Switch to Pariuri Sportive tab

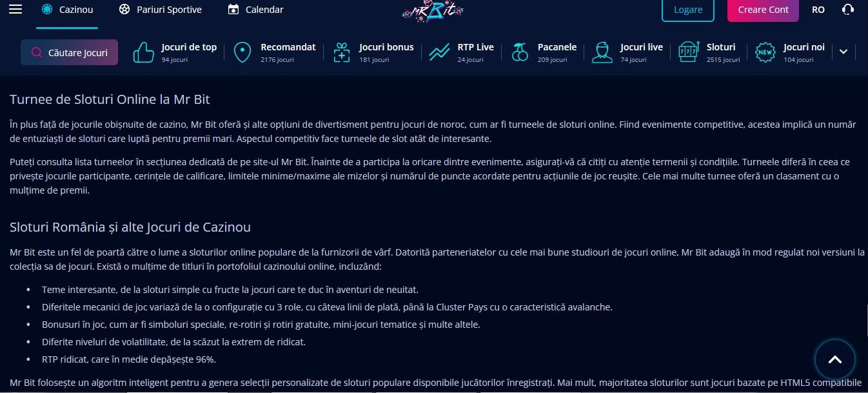pos(160,10)
